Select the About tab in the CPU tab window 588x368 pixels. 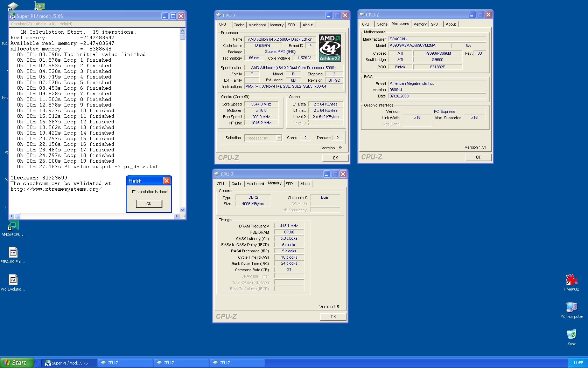coord(308,25)
